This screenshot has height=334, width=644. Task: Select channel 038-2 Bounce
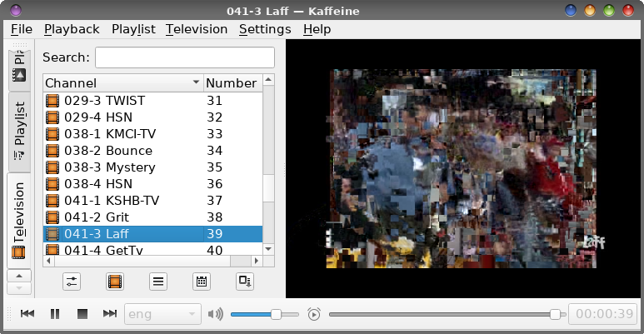152,151
